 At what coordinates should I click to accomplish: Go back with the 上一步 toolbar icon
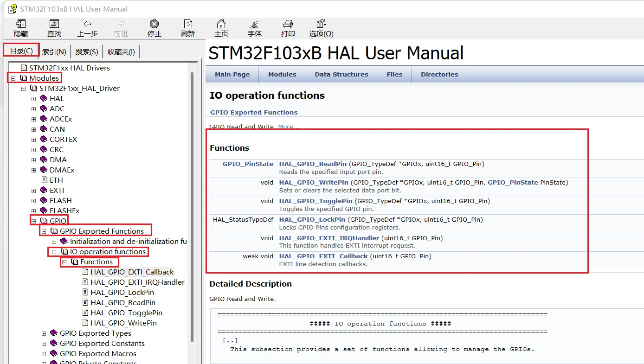(87, 24)
